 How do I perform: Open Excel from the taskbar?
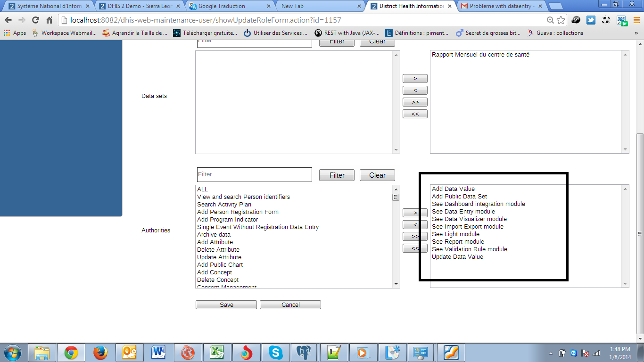click(217, 353)
